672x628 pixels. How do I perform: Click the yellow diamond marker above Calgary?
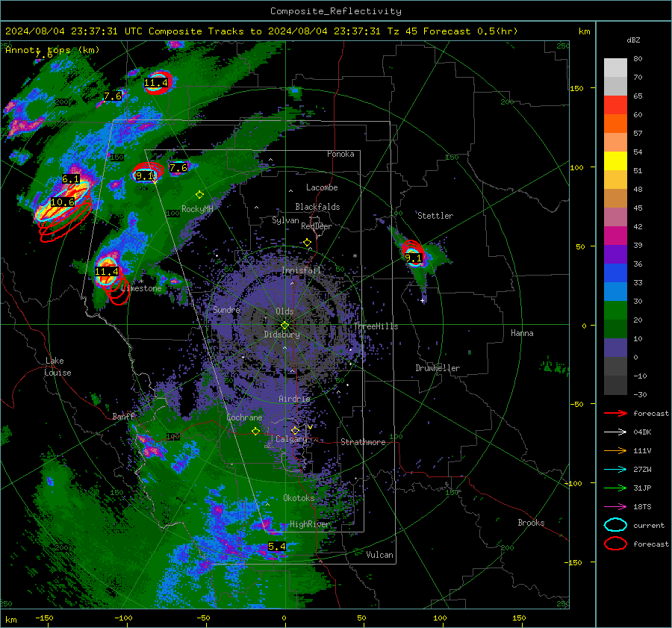[295, 430]
